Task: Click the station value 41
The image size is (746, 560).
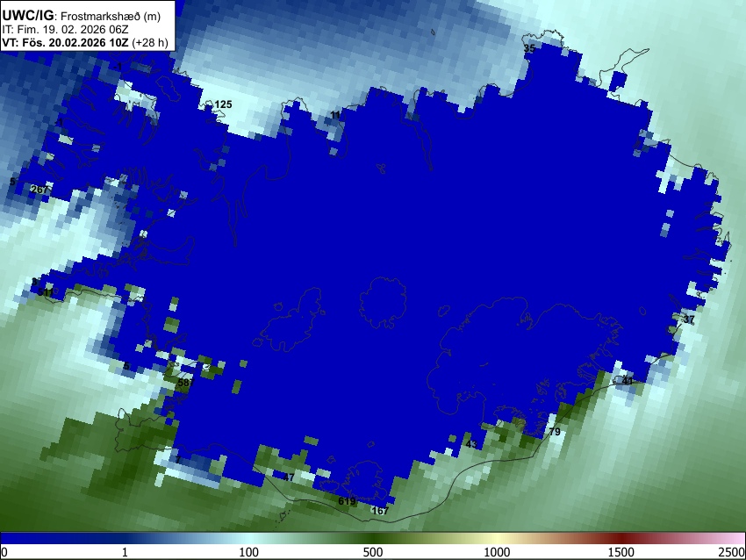Action: (628, 381)
